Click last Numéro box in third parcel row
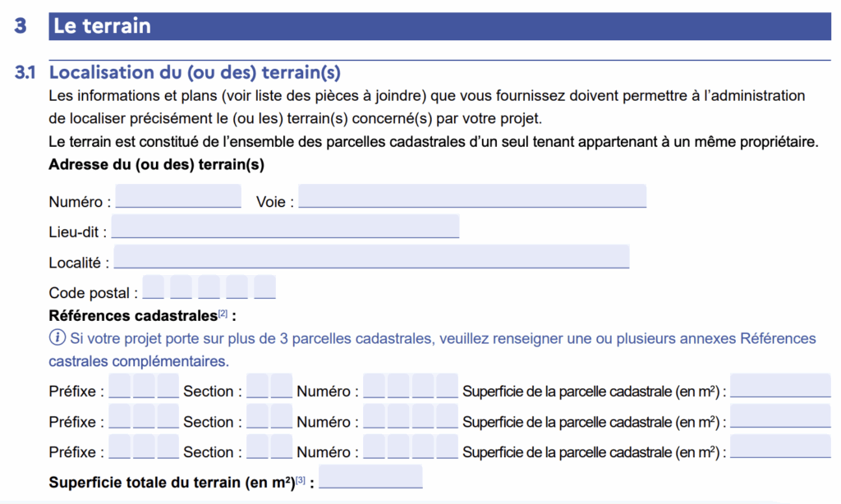 point(448,447)
